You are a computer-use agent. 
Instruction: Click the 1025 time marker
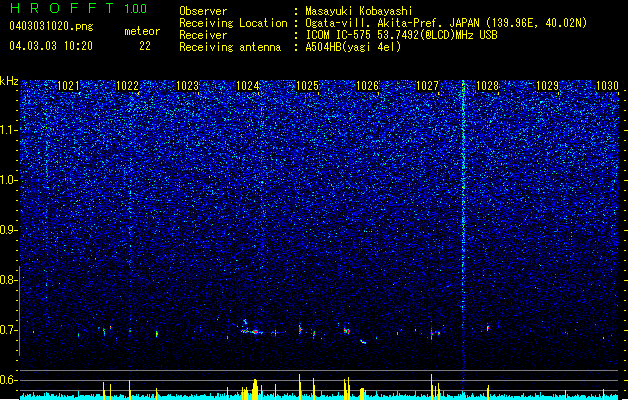coord(307,86)
